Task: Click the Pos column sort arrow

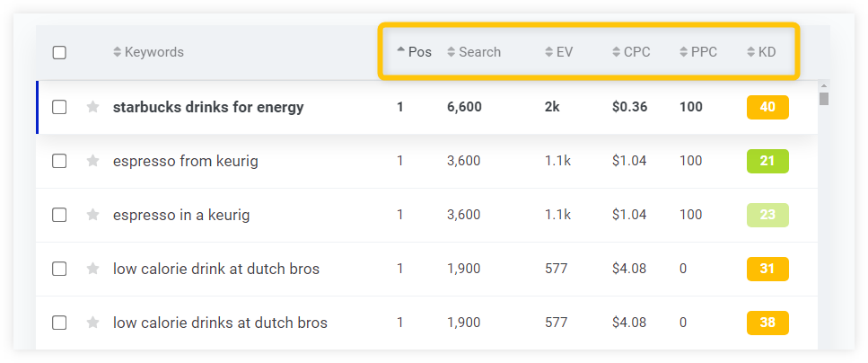Action: (x=401, y=50)
